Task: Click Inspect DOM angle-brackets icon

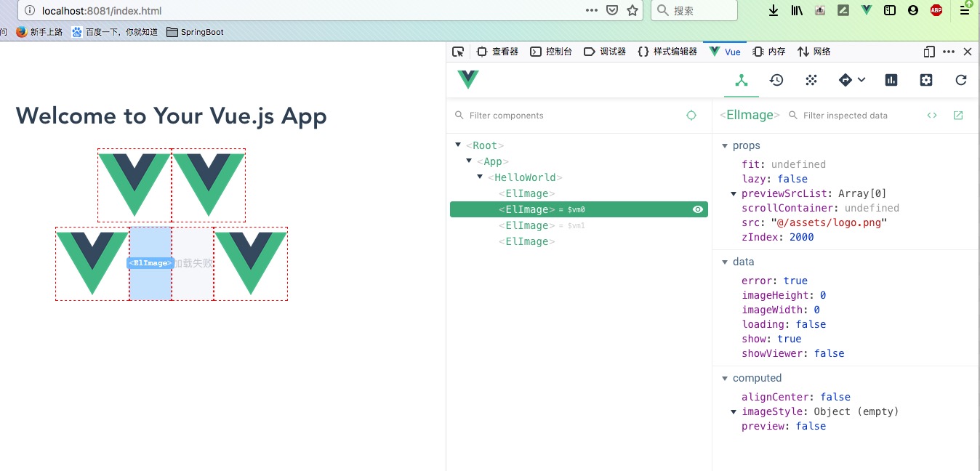Action: [x=932, y=116]
